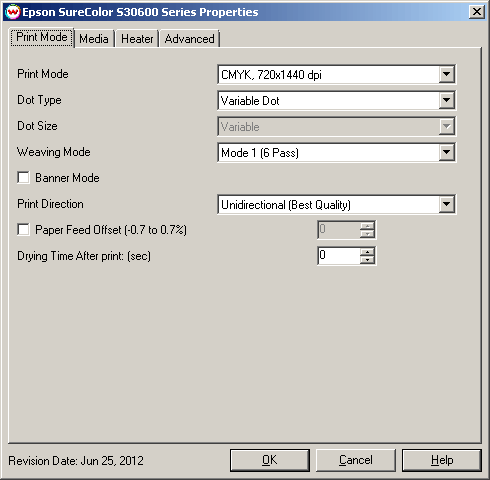Image resolution: width=490 pixels, height=480 pixels.
Task: Click the Drying Time seconds field
Action: 339,256
